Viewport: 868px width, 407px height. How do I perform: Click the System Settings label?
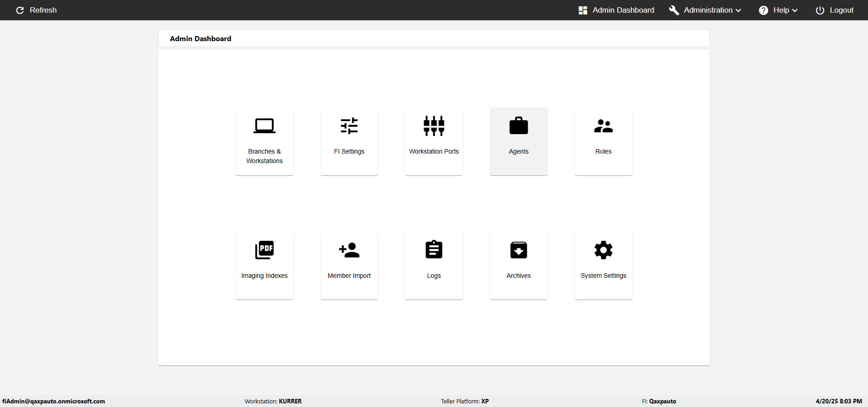[604, 276]
